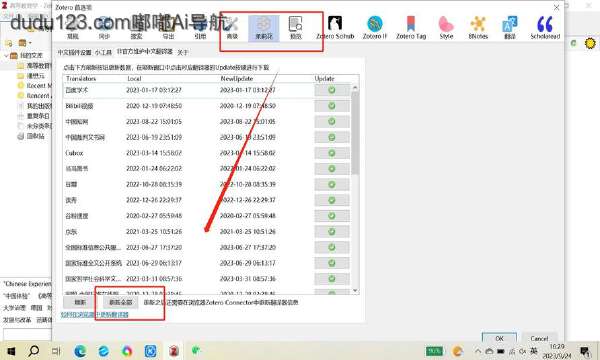Screen dimensions: 600x360
Task: Open the Zotero IF preferences pane
Action: pos(375,27)
